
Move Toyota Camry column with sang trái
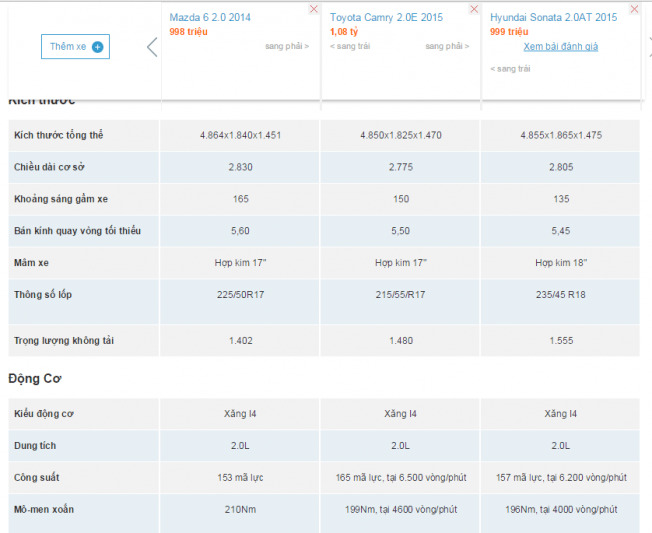pos(350,46)
